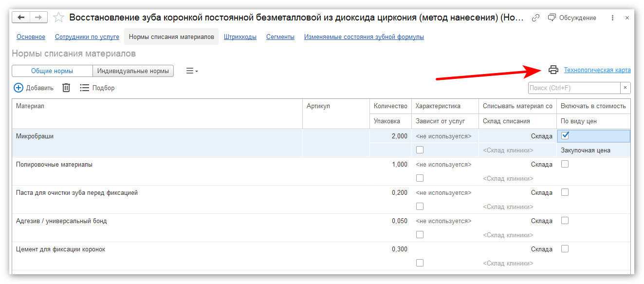Viewport: 644px width, 284px height.
Task: Check Включать в стоимость for Цемент для фиксации коронок
Action: [565, 248]
